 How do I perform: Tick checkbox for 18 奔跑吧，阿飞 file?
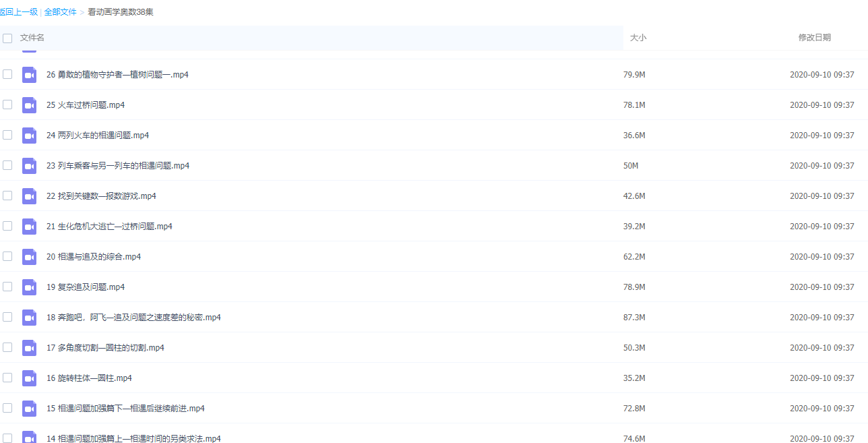7,317
